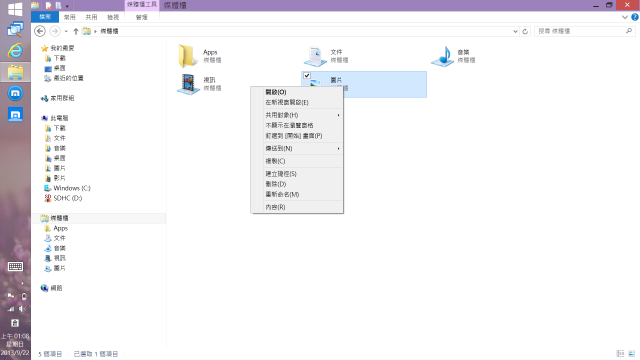Viewport: 640px width, 360px height.
Task: Open the Windows Start button
Action: click(15, 9)
